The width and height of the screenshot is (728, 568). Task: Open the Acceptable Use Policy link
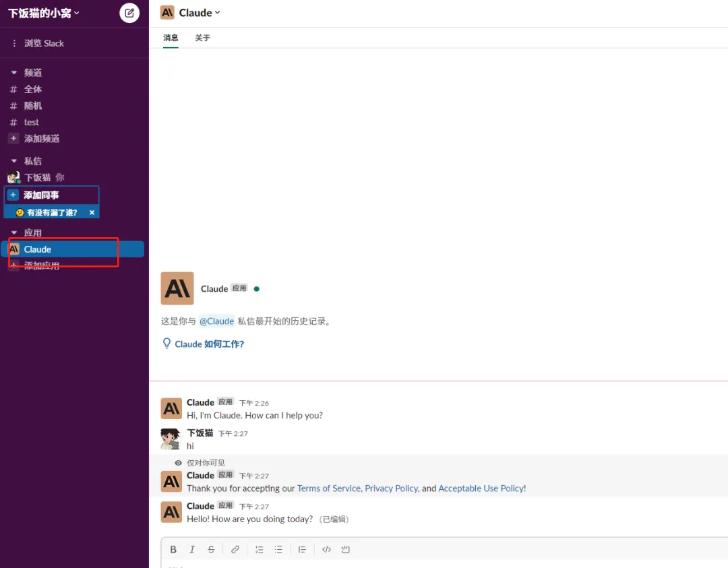tap(482, 488)
